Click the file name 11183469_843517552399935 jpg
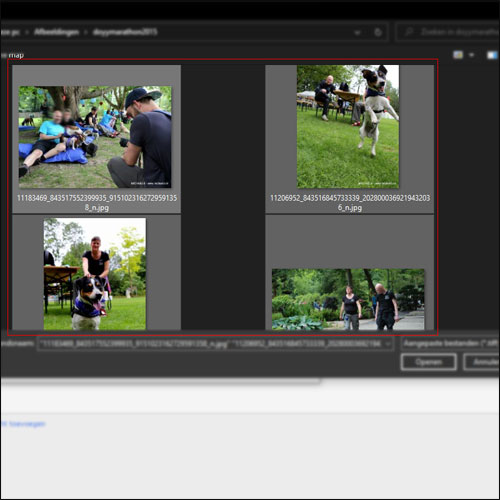This screenshot has height=500, width=500. pyautogui.click(x=97, y=203)
